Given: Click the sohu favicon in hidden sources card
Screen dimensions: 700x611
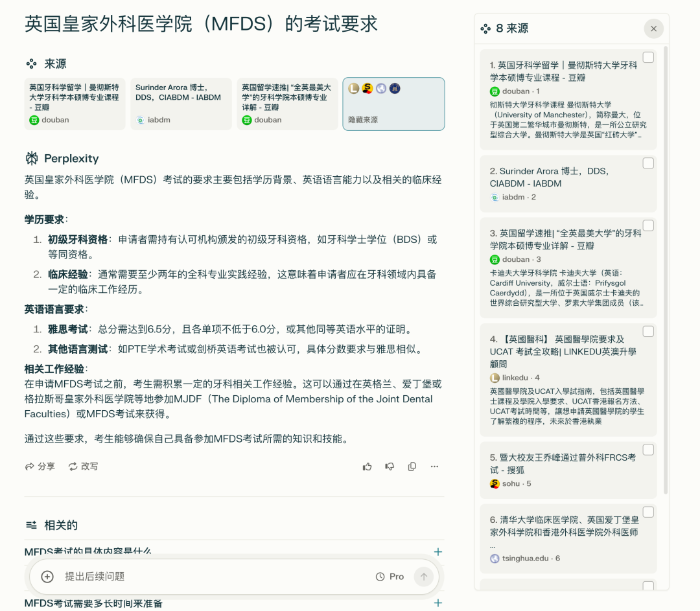Looking at the screenshot, I should pos(367,88).
